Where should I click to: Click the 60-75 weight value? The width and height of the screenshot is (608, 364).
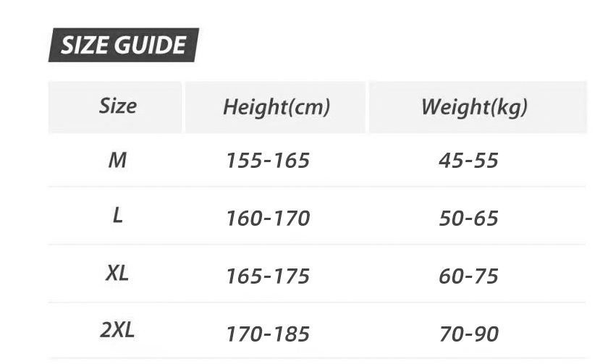[x=468, y=276]
